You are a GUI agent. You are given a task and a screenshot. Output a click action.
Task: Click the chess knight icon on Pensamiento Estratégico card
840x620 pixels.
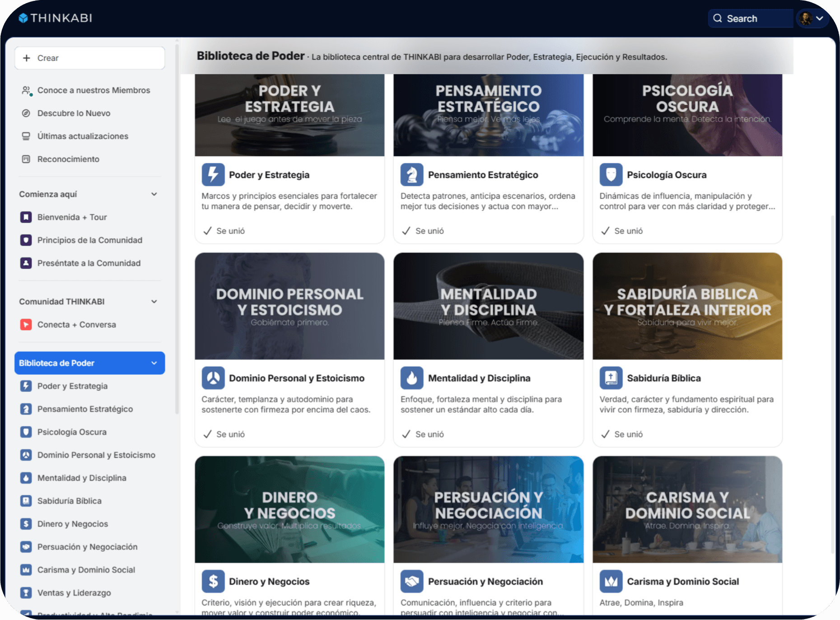(x=412, y=175)
